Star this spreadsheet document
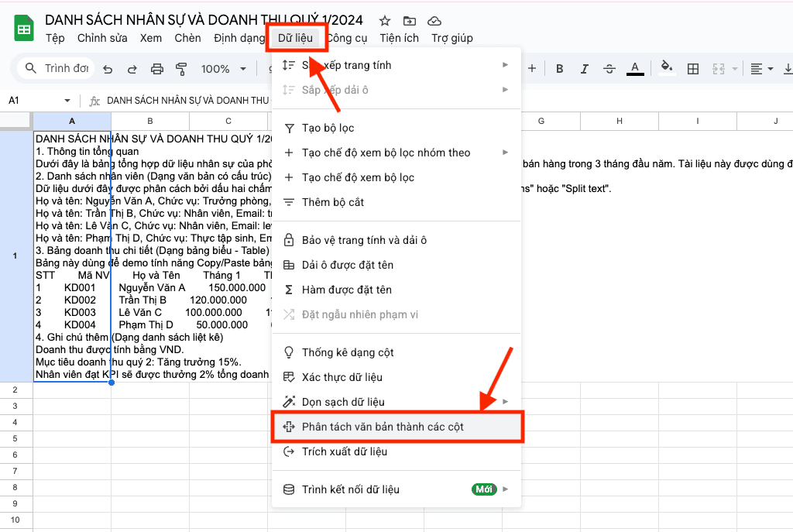793x532 pixels. pos(385,21)
